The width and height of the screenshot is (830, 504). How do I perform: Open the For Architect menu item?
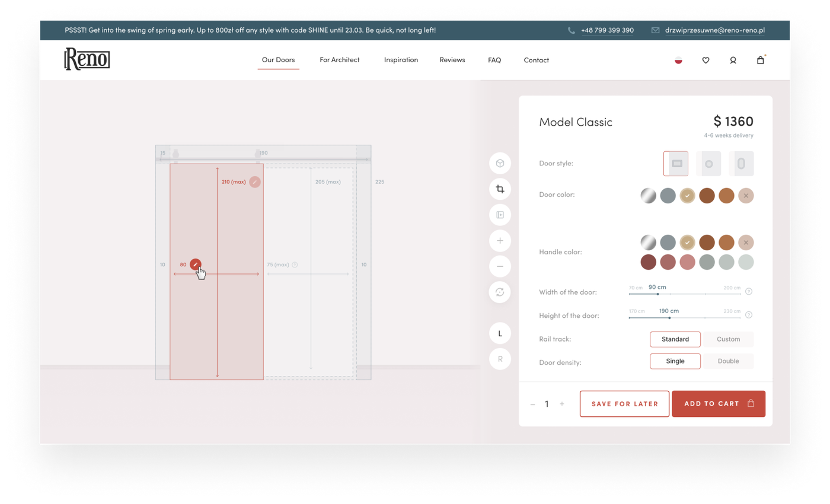click(339, 60)
